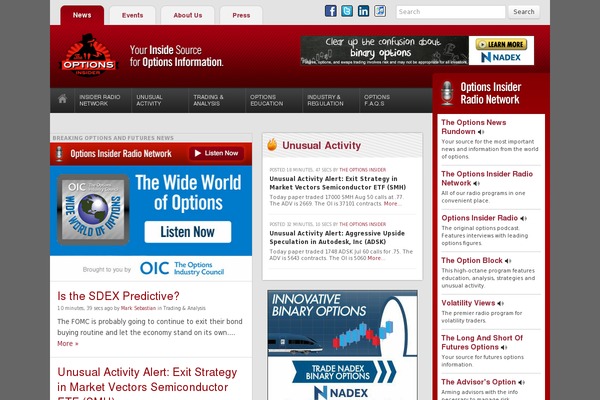Click Learn More on NADEX banner
The width and height of the screenshot is (600, 400).
(x=501, y=44)
